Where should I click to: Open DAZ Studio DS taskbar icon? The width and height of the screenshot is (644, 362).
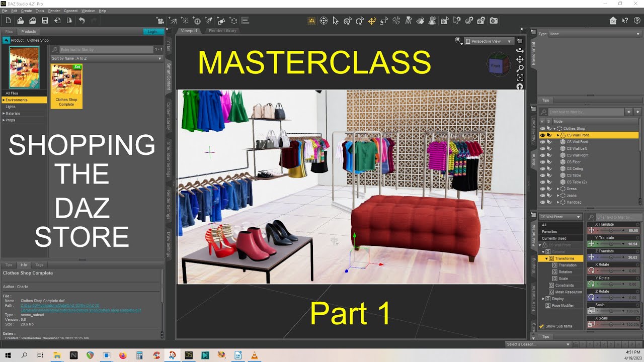[x=189, y=355]
